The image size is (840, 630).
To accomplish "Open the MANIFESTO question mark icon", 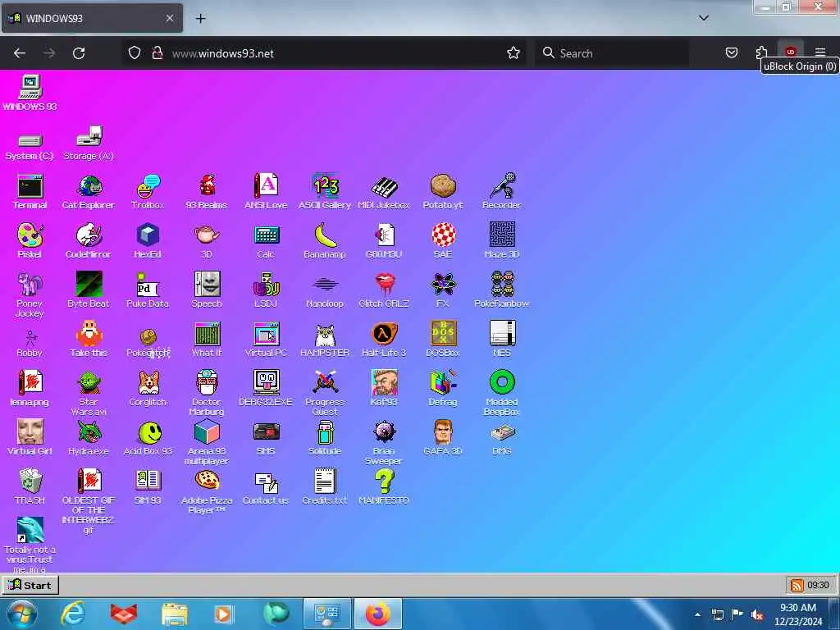I will (x=384, y=487).
